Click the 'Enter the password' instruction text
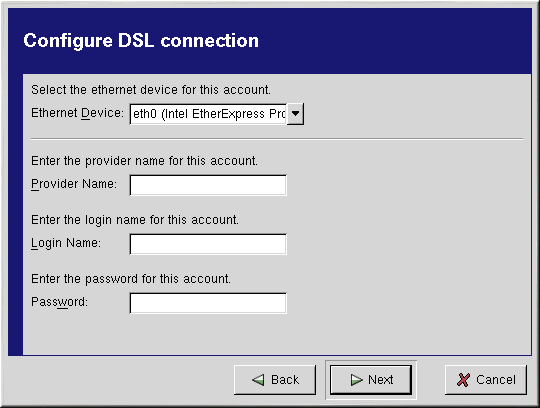Image resolution: width=540 pixels, height=408 pixels. tap(131, 279)
